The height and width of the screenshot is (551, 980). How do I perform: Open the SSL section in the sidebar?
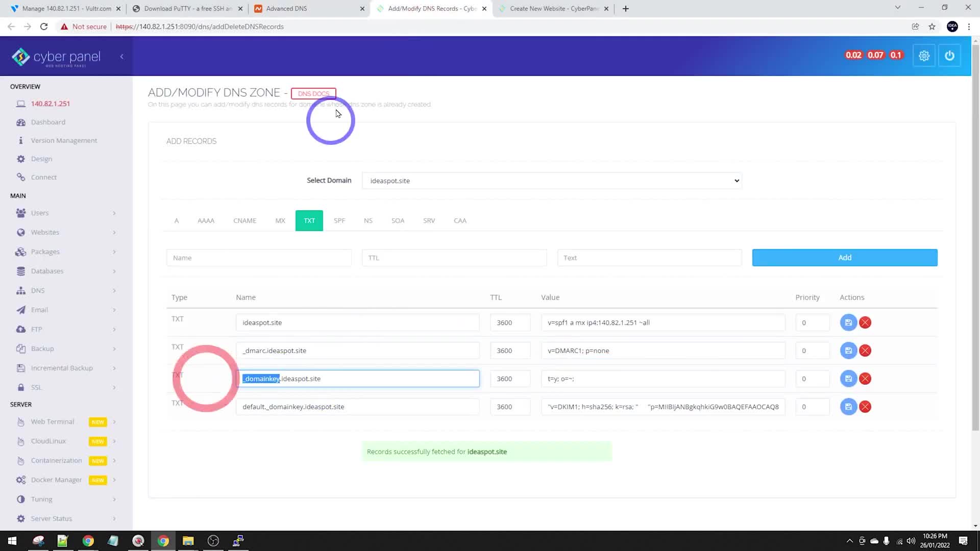point(36,387)
